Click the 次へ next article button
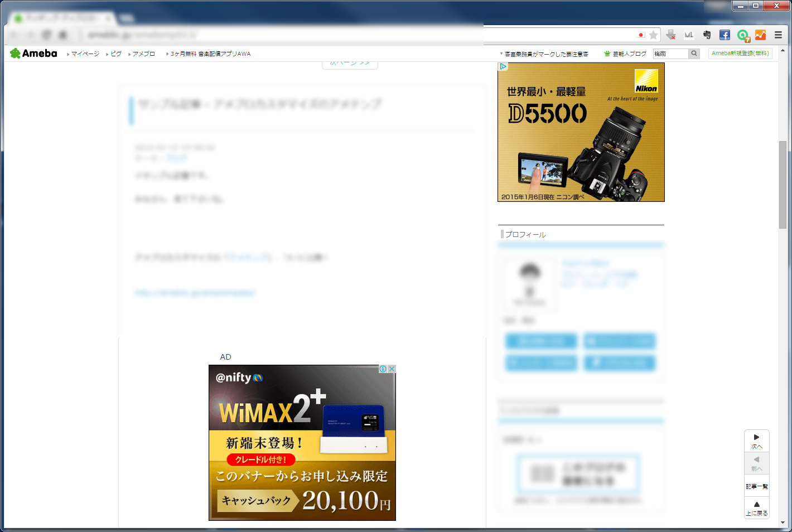Image resolution: width=792 pixels, height=532 pixels. tap(757, 441)
